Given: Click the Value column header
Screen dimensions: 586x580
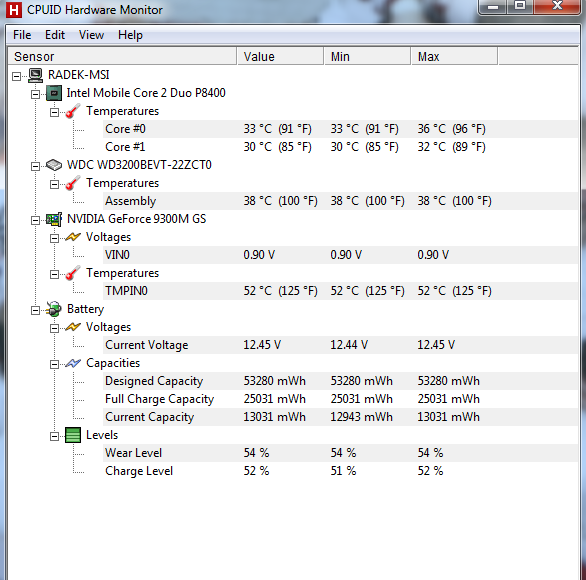Looking at the screenshot, I should [280, 56].
